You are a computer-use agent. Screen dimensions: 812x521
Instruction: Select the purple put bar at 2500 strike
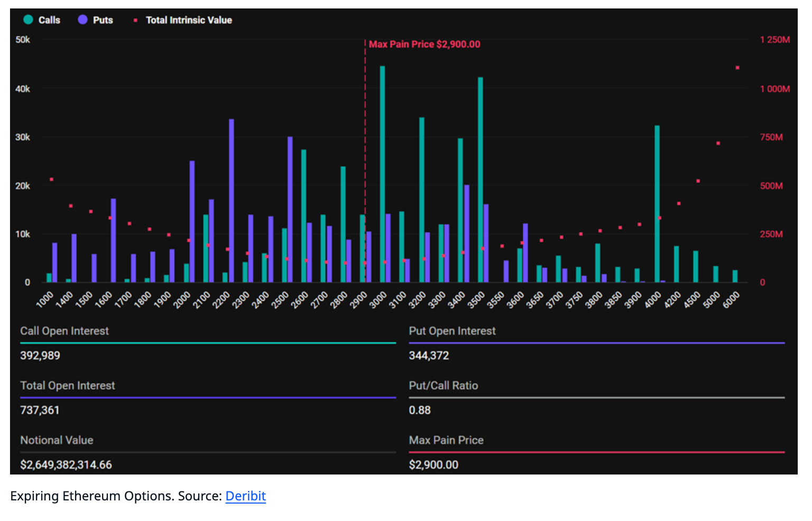coord(290,209)
